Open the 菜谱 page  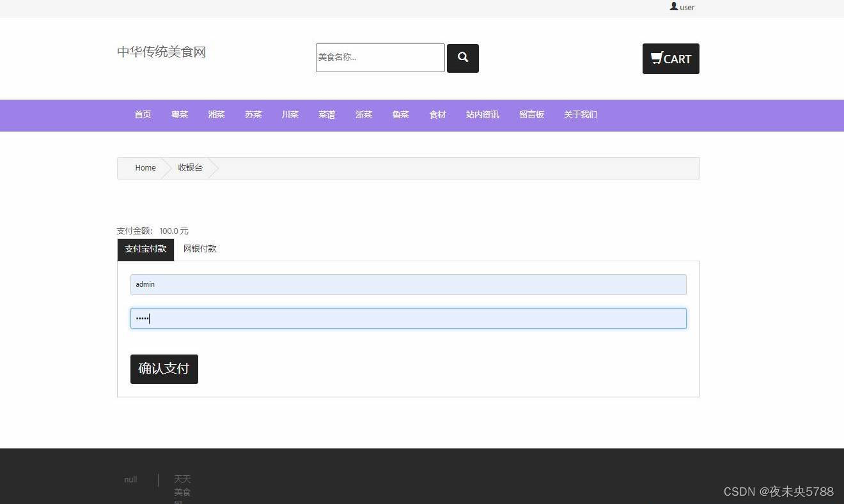coord(327,115)
